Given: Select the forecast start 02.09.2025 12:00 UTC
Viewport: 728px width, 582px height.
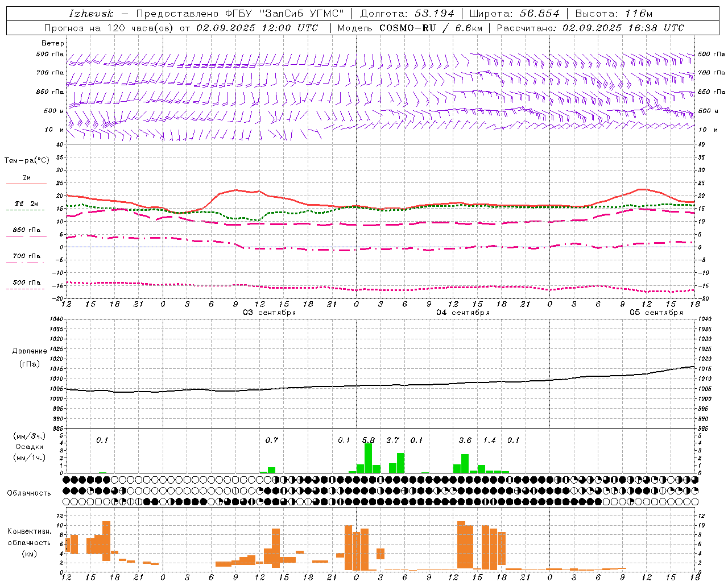Looking at the screenshot, I should click(x=257, y=28).
